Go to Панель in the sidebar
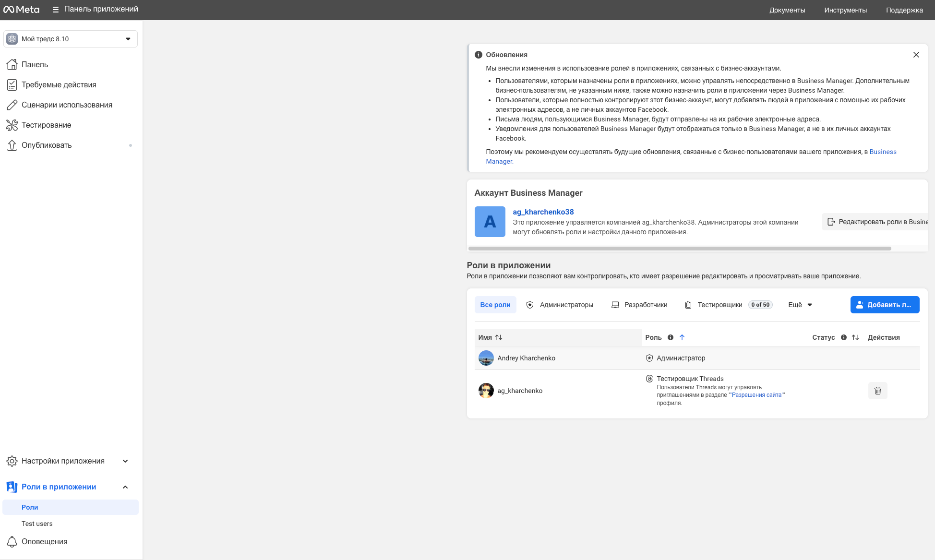935x560 pixels. (70, 64)
